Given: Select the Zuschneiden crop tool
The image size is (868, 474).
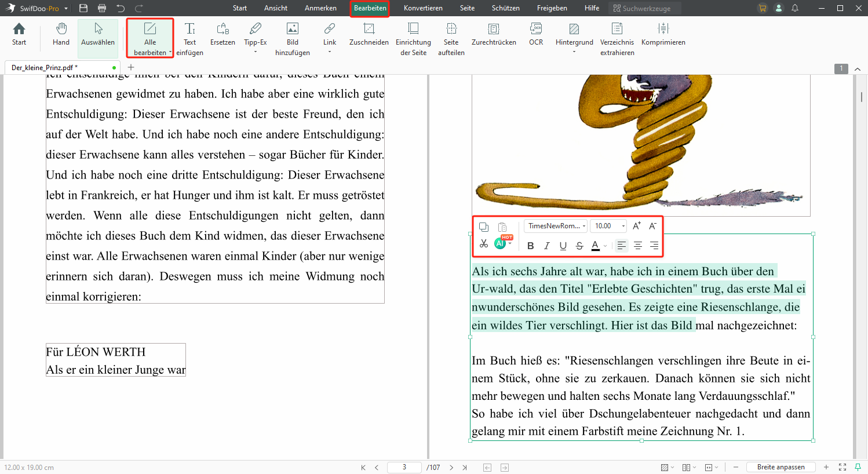Looking at the screenshot, I should point(369,34).
